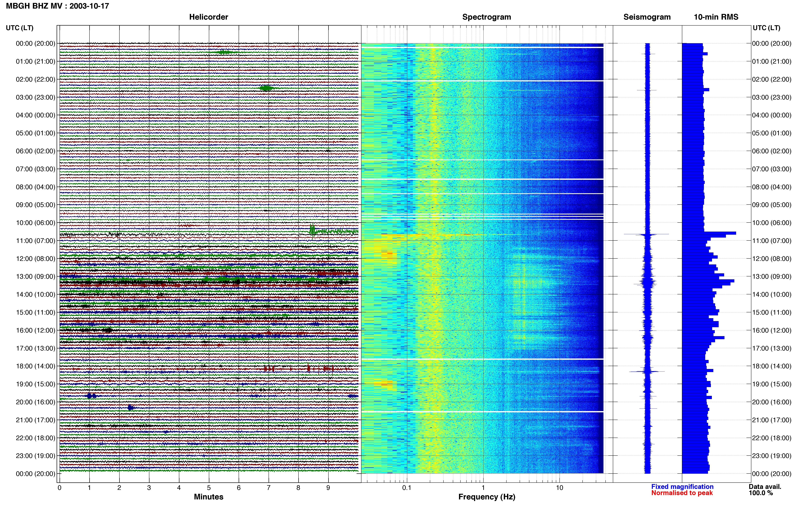Screen dimensions: 812x508
Task: Click the "Data avail." label
Action: click(765, 486)
